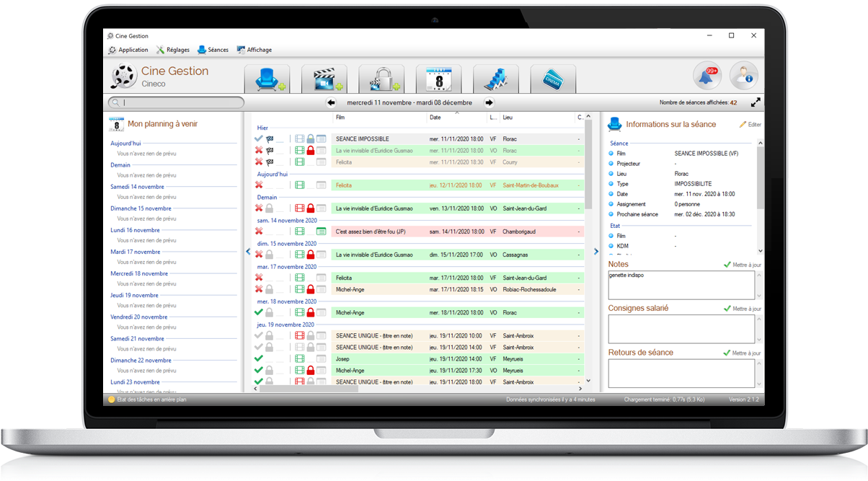Click the Chamborigaud location cell

coord(519,231)
